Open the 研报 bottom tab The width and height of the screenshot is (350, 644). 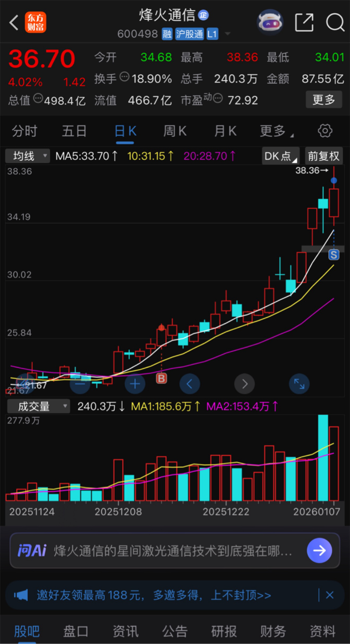pyautogui.click(x=224, y=631)
